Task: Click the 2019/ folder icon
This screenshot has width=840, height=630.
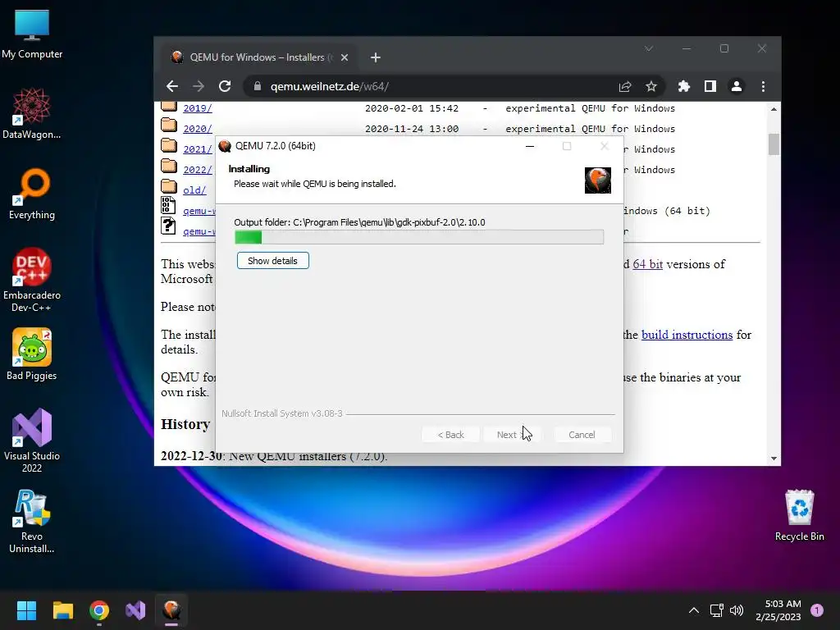Action: [169, 106]
